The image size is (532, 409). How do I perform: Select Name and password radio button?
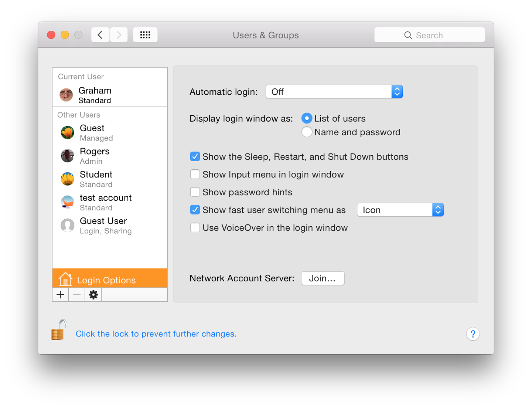click(307, 132)
